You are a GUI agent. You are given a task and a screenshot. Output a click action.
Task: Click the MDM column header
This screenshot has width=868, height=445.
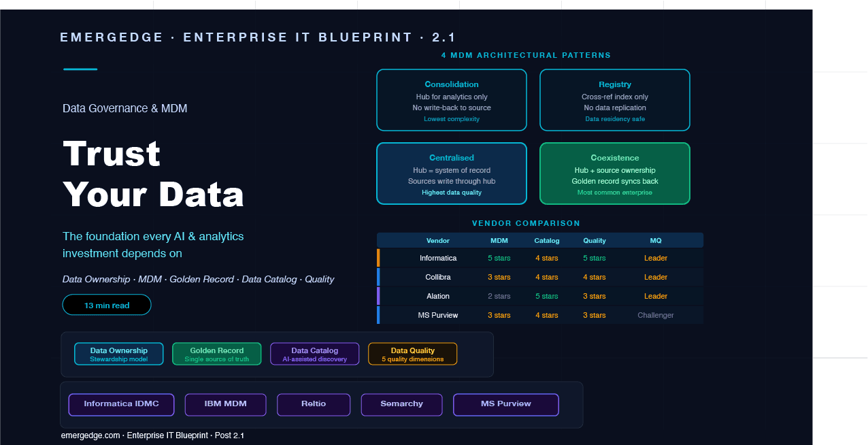click(499, 240)
